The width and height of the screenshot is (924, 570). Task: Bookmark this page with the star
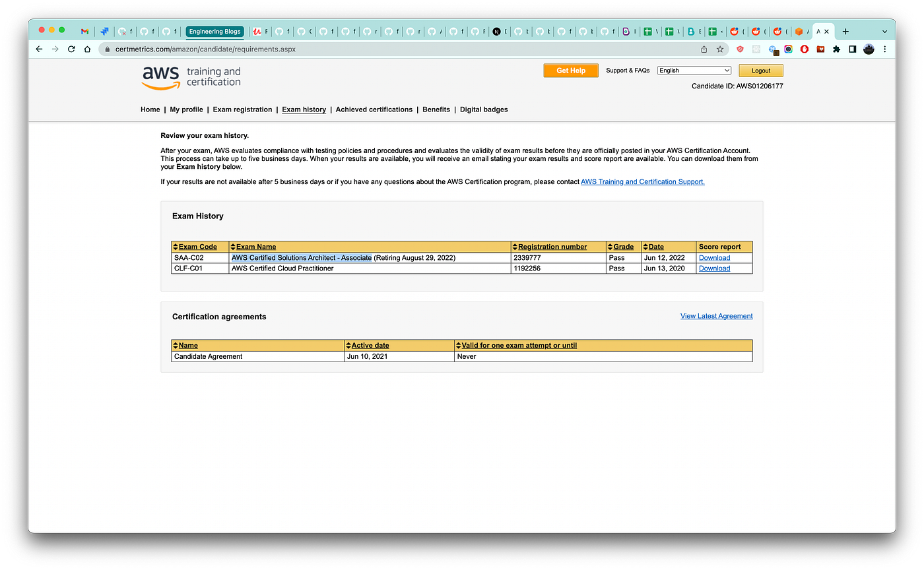click(x=720, y=49)
